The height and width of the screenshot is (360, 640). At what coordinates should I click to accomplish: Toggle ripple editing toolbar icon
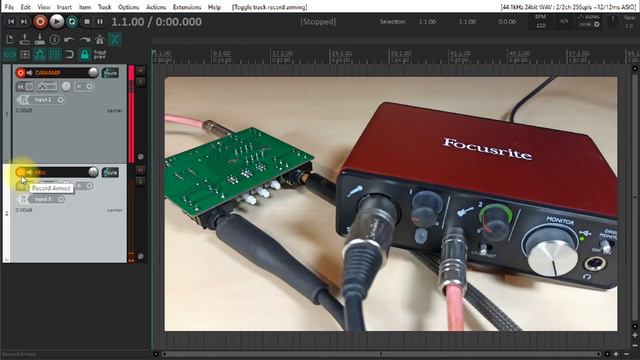(25, 54)
